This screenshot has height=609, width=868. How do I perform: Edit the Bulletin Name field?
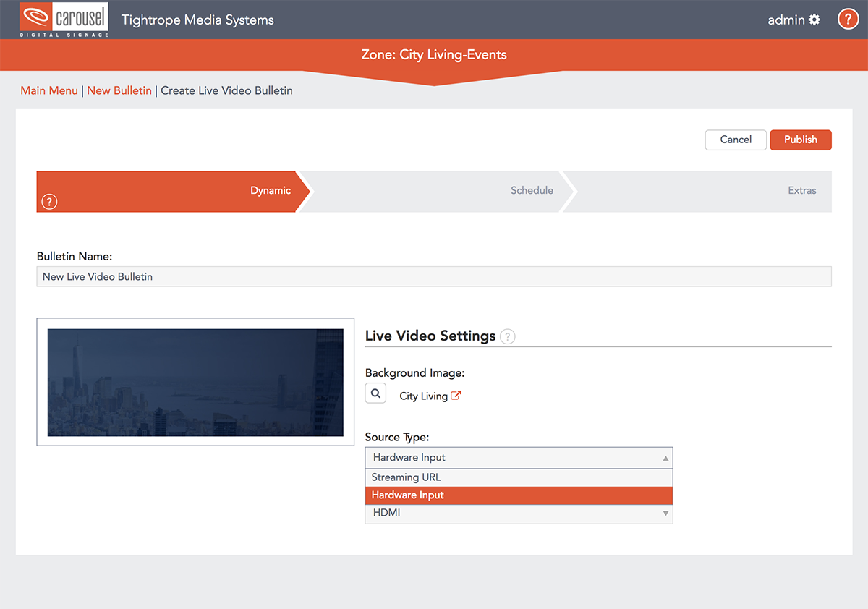[434, 276]
